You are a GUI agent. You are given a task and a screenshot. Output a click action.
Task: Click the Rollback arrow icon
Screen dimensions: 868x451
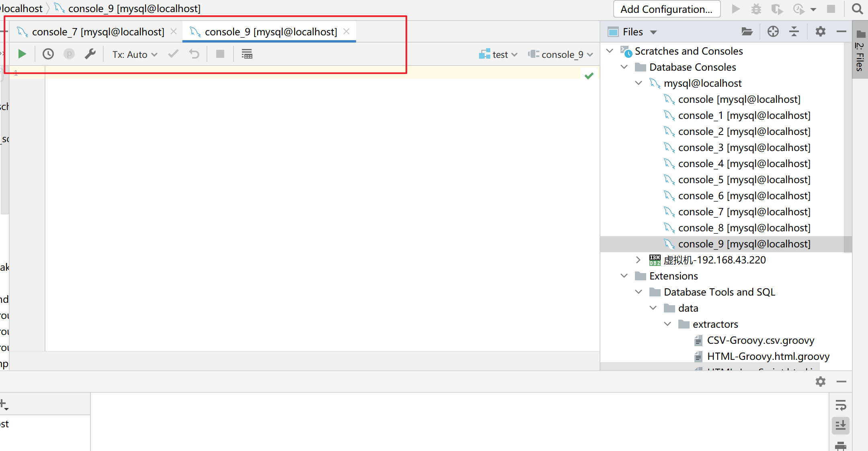coord(194,54)
